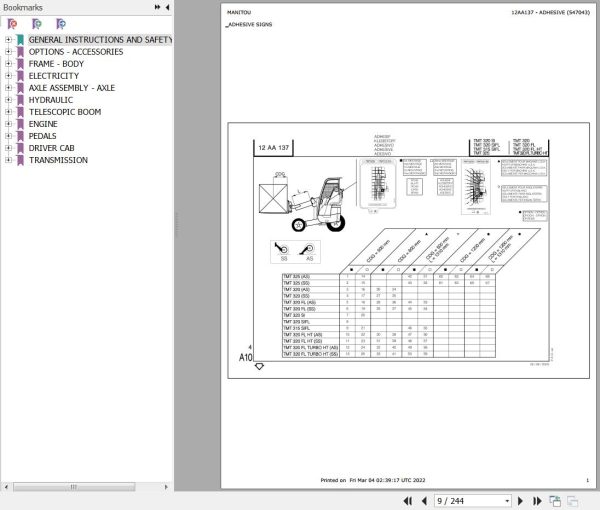Expand the HYDRAULIC bookmark
Screen dimensions: 600x510
click(x=8, y=100)
